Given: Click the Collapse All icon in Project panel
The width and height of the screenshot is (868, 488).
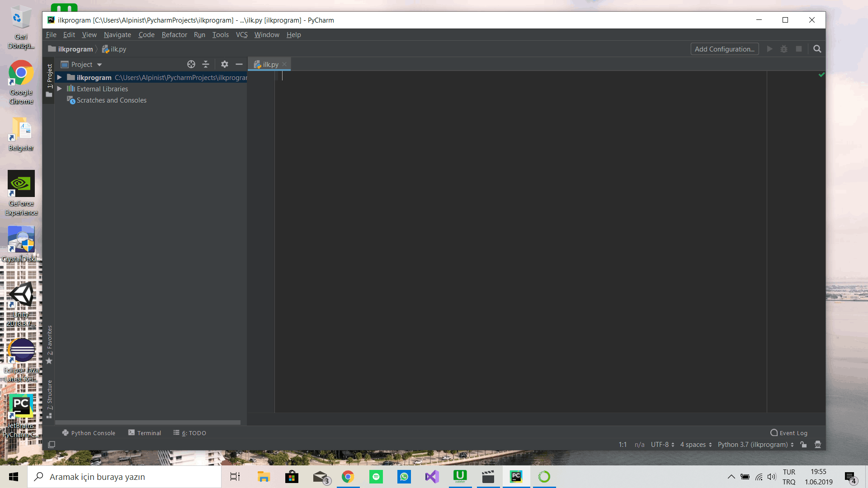Looking at the screenshot, I should [206, 64].
